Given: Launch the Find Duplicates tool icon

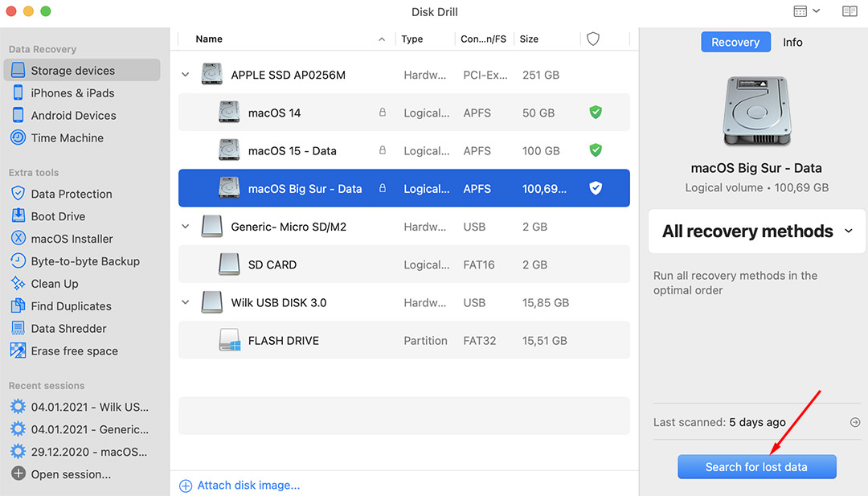Looking at the screenshot, I should coord(18,305).
